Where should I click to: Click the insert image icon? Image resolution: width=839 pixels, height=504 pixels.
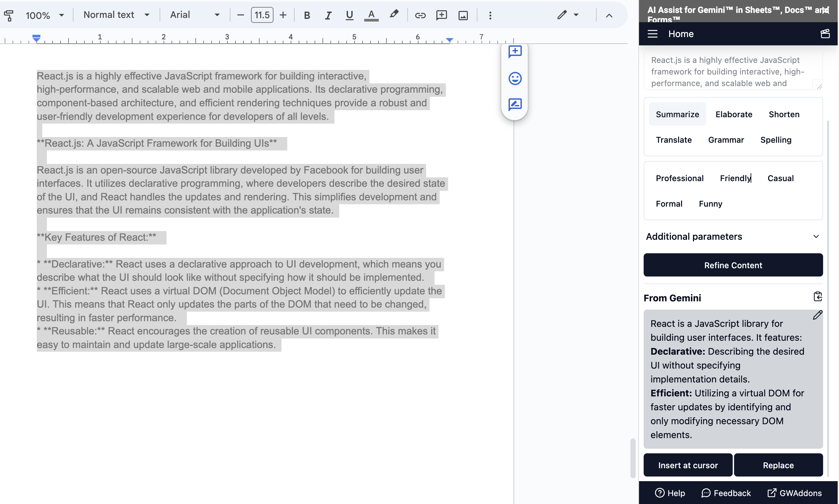pos(463,15)
